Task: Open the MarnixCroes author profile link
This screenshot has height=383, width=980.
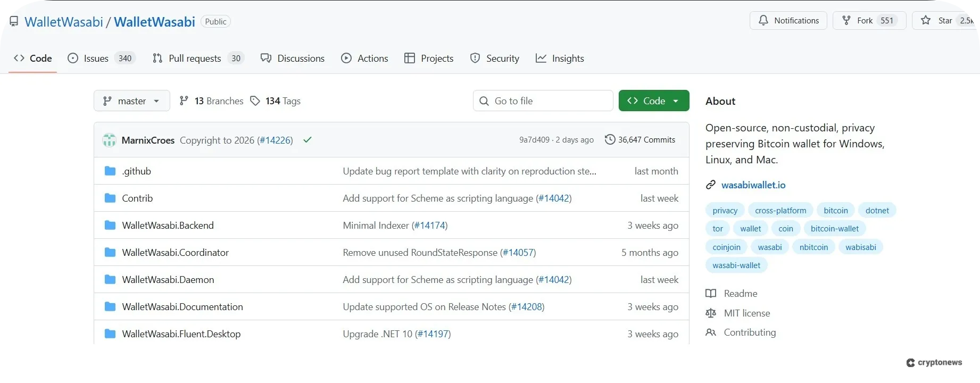Action: pos(148,140)
